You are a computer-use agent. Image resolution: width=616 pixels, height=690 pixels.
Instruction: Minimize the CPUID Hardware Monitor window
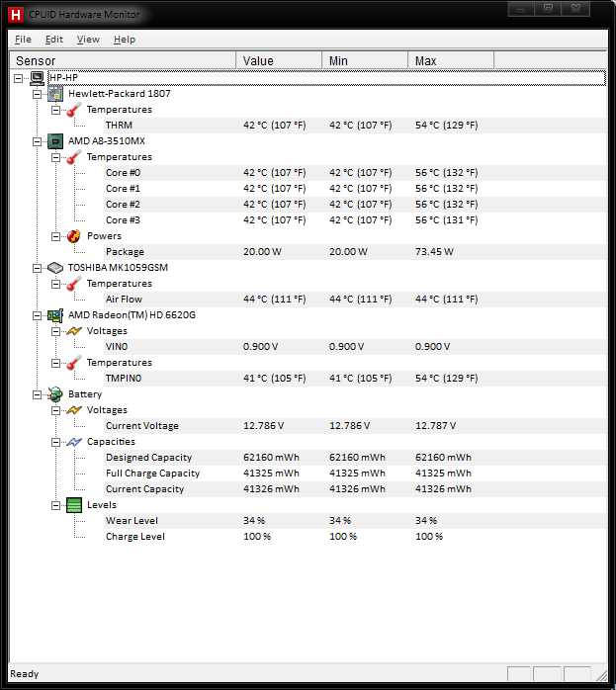(521, 9)
